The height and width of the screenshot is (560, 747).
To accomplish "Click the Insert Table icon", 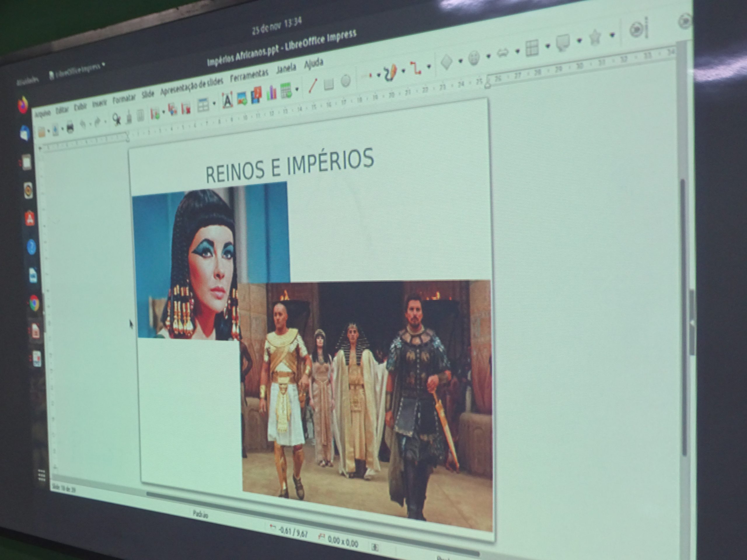I will tap(286, 90).
